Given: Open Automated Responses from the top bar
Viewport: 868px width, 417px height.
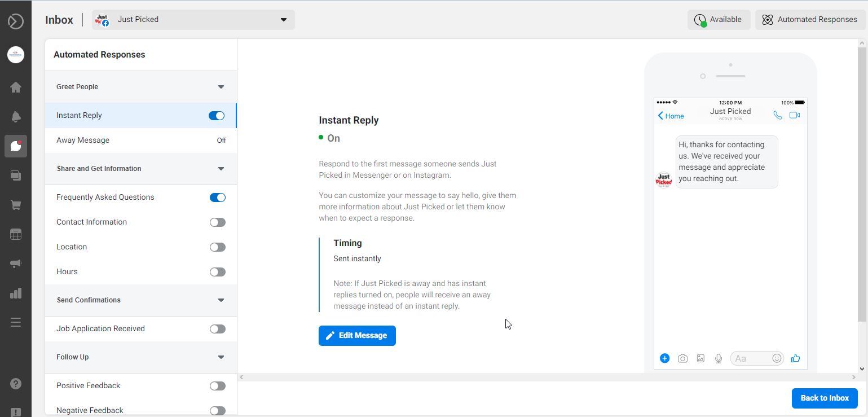Looking at the screenshot, I should (x=810, y=19).
